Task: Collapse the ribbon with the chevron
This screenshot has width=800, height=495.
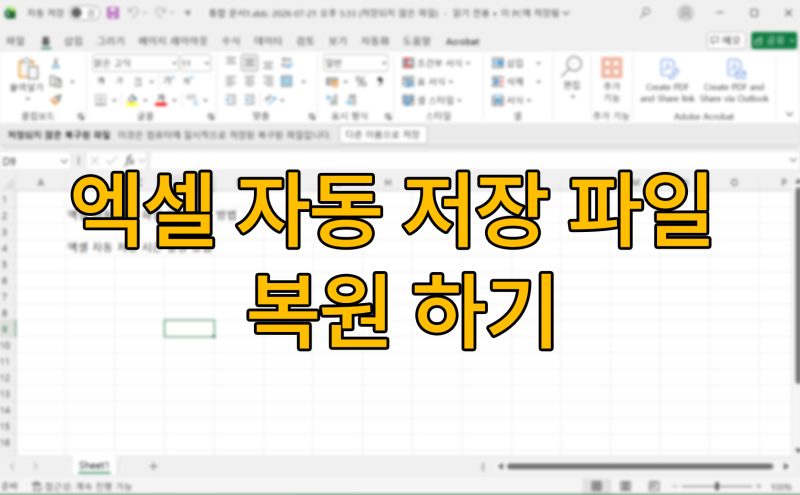Action: click(789, 114)
